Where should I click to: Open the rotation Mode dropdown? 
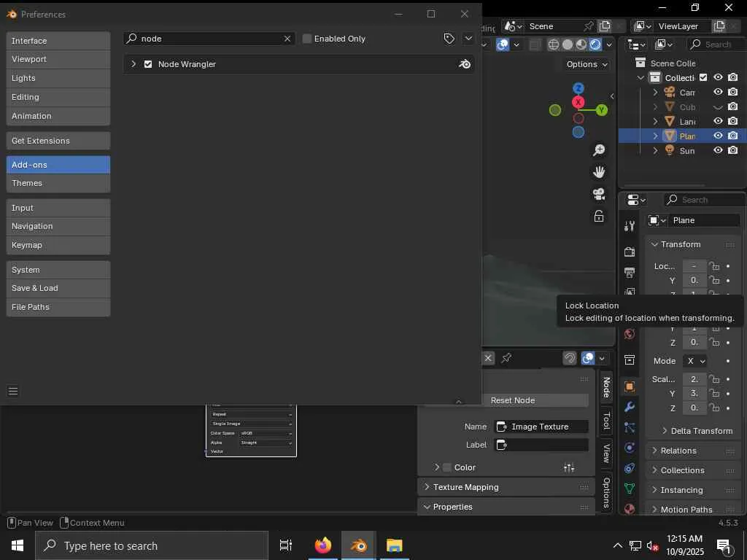click(x=696, y=361)
